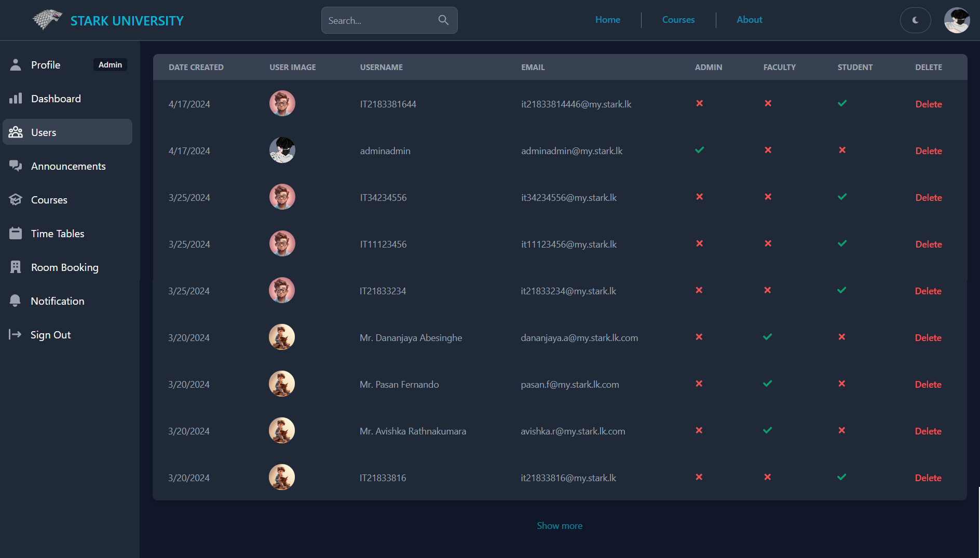Click the Courses link in top navigation
Screen dimensions: 980x558
tap(678, 19)
